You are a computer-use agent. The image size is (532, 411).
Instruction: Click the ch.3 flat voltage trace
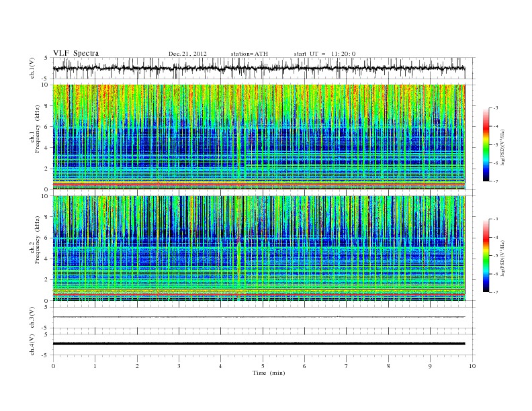(259, 317)
